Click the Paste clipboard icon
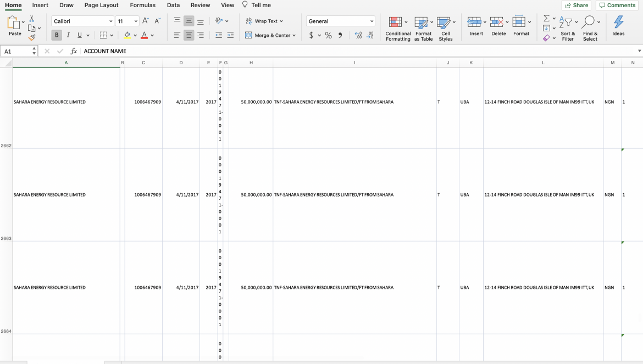This screenshot has height=364, width=643. point(14,23)
